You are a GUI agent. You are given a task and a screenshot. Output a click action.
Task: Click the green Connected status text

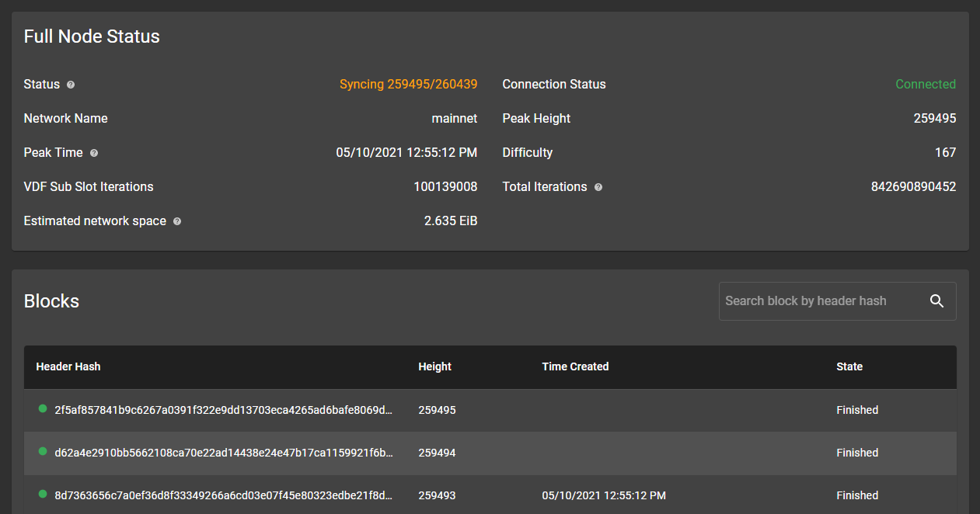(926, 85)
